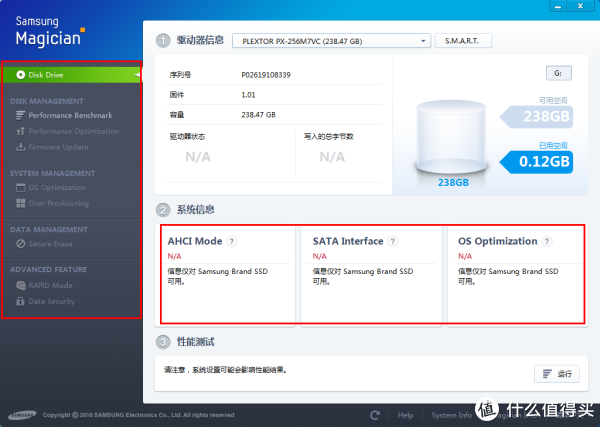Click the Data Security lock icon
Viewport: 600px width, 427px height.
click(x=20, y=302)
